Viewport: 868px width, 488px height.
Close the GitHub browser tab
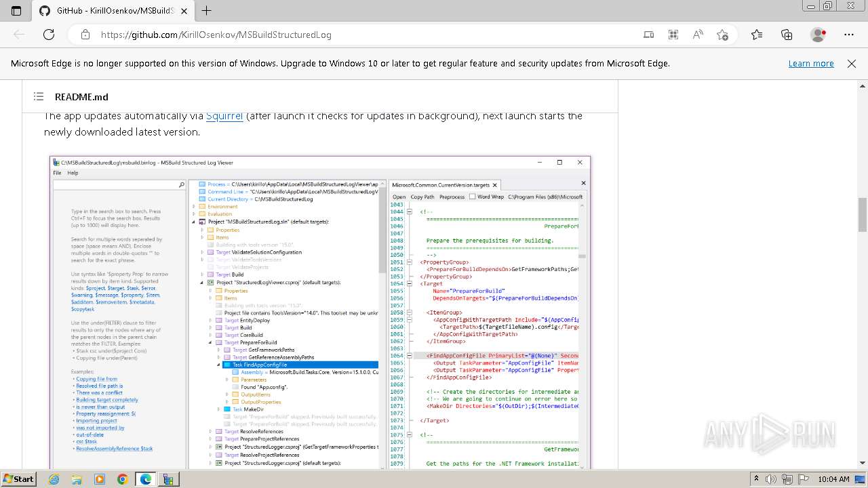pos(184,11)
